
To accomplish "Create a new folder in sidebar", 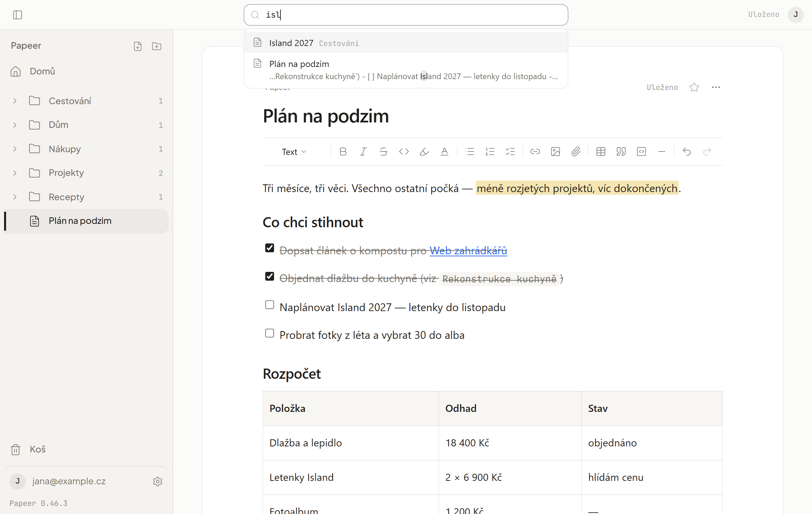I will pyautogui.click(x=157, y=46).
